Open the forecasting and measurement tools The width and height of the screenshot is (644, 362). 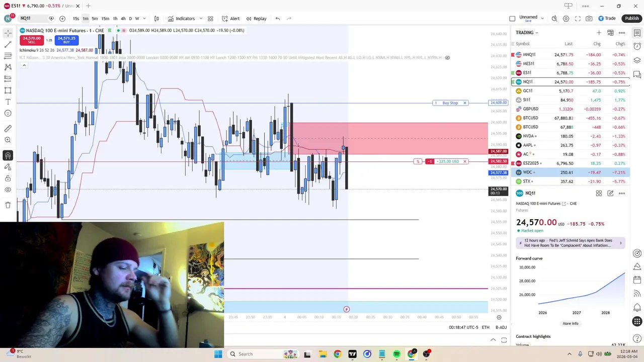8,78
